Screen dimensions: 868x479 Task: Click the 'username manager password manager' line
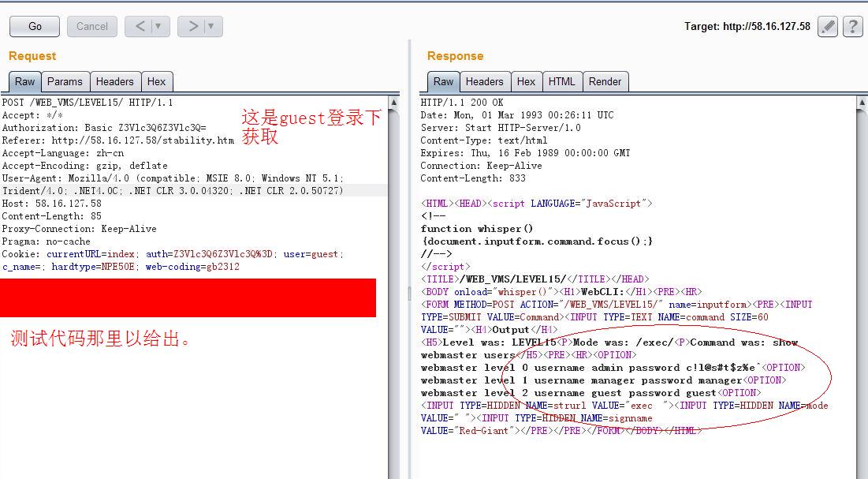tap(603, 380)
